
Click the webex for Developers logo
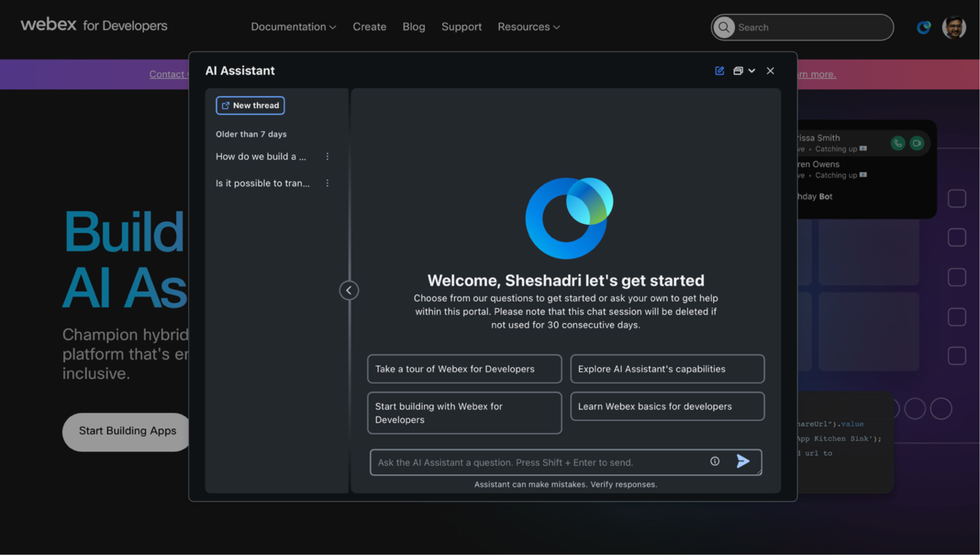click(x=94, y=24)
